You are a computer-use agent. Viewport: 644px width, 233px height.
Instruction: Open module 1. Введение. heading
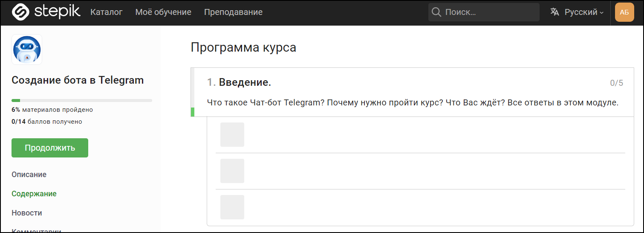coord(239,82)
